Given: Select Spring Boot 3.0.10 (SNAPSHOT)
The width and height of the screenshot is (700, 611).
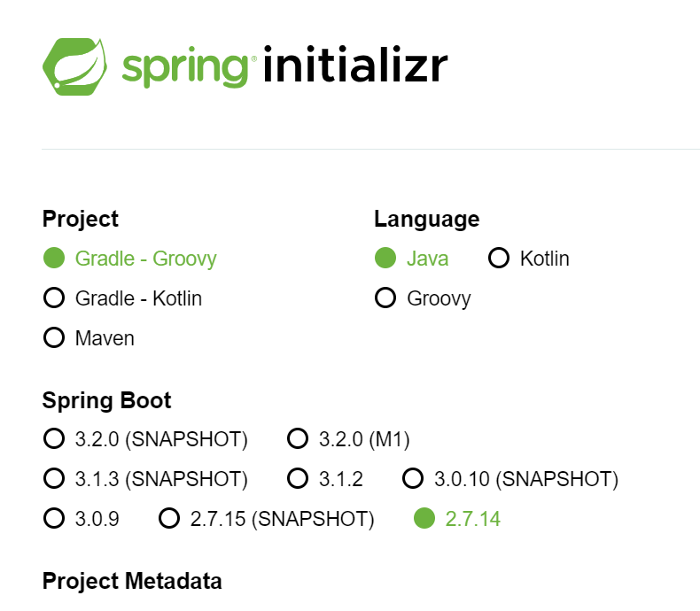Looking at the screenshot, I should coord(413,479).
